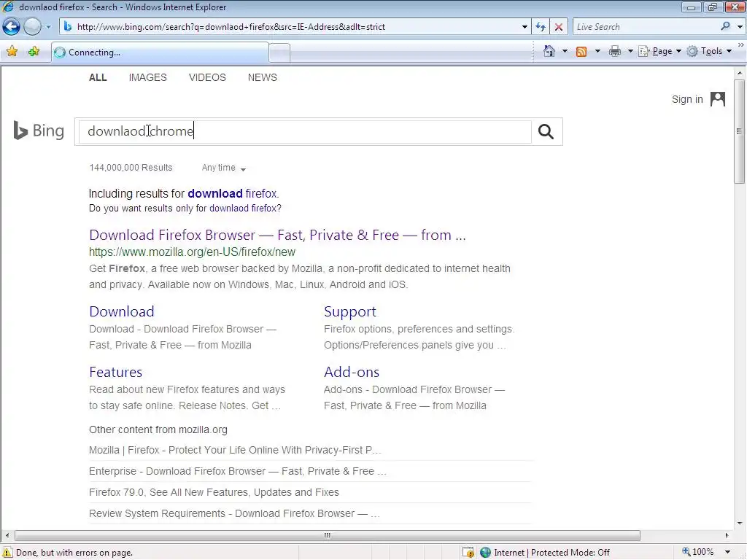747x560 pixels.
Task: Open Enterprise - Download Firefox Browser link
Action: 238,471
